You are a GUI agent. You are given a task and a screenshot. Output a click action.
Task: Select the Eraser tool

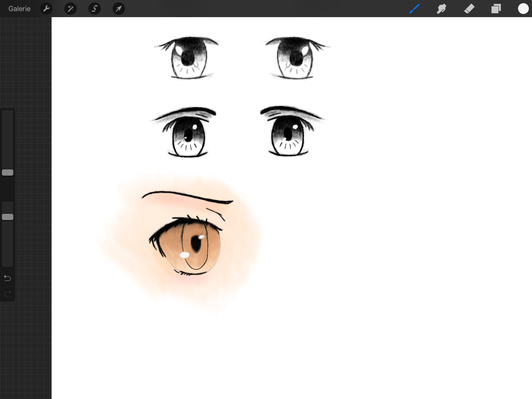[469, 9]
